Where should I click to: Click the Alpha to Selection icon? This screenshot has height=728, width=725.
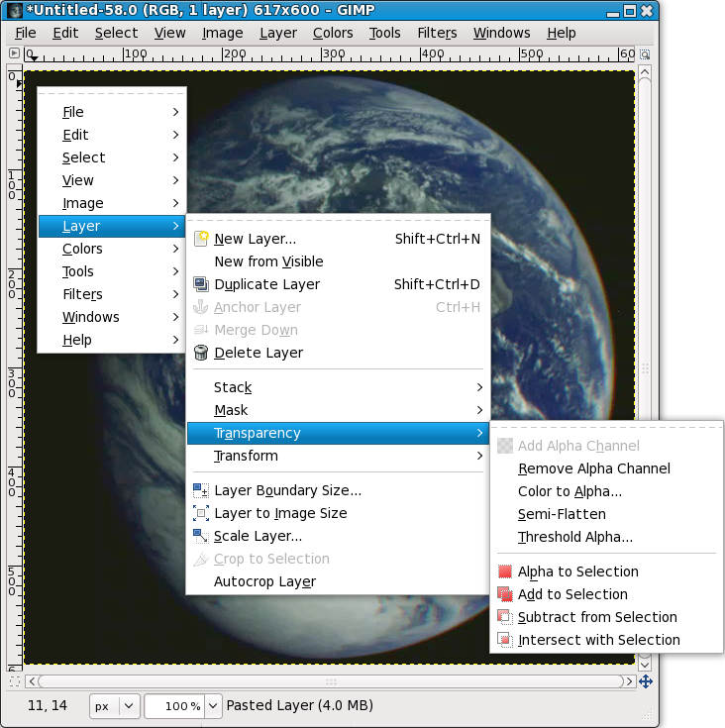click(x=505, y=572)
